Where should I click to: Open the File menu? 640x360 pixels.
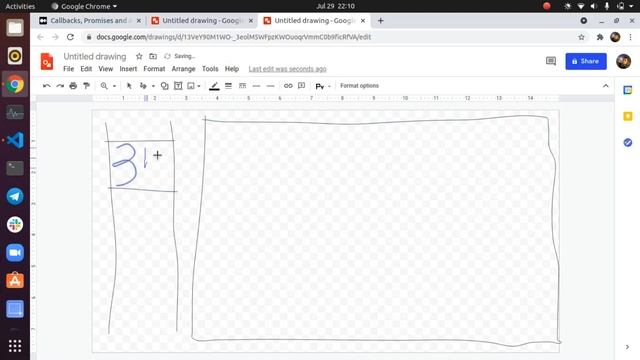click(x=69, y=69)
